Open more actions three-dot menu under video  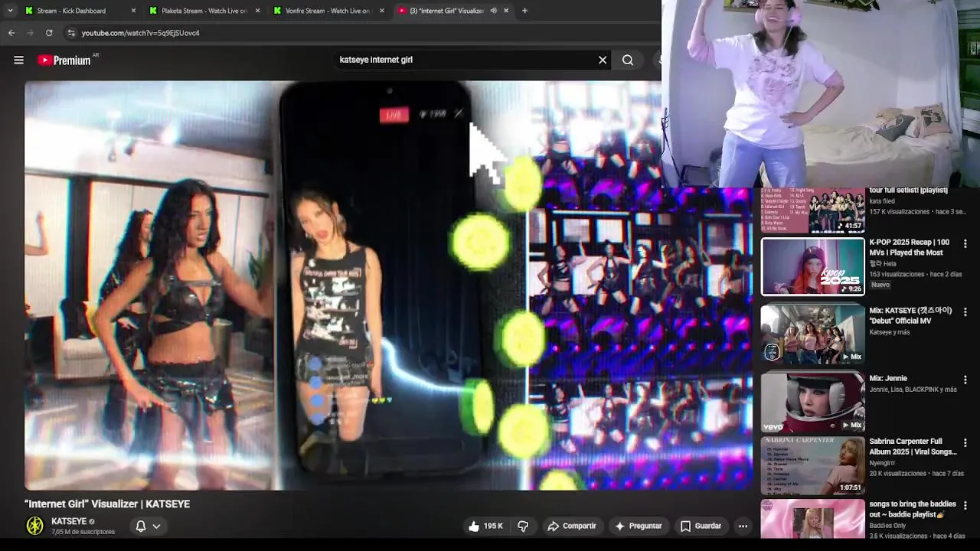point(743,526)
